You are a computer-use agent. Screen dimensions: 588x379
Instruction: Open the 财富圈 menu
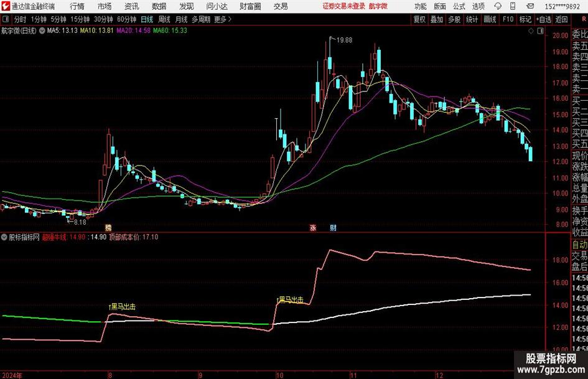pyautogui.click(x=250, y=6)
